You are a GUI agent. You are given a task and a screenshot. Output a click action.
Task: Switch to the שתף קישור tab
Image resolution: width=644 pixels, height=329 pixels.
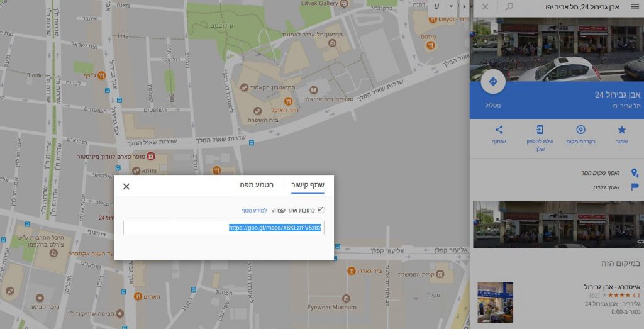tap(308, 185)
